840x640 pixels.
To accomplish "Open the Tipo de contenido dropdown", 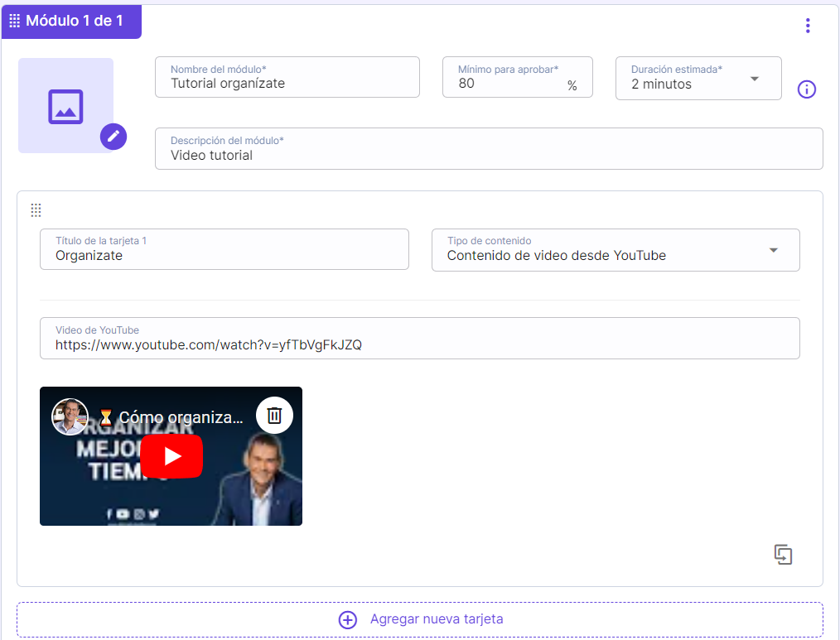I will tap(616, 250).
